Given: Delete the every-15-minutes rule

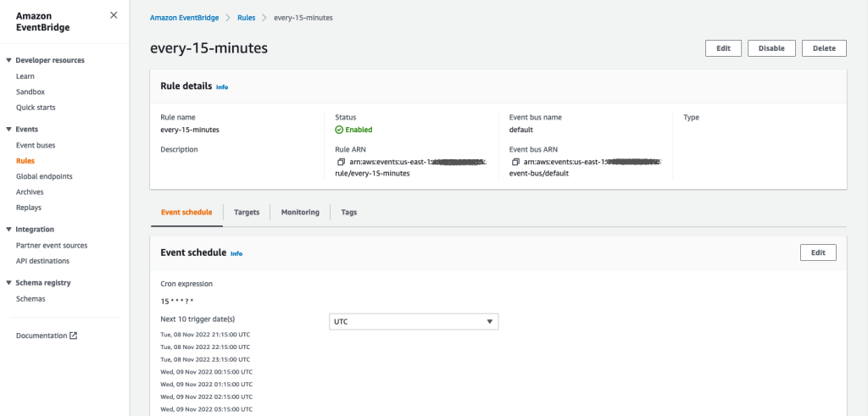Looking at the screenshot, I should (x=824, y=48).
